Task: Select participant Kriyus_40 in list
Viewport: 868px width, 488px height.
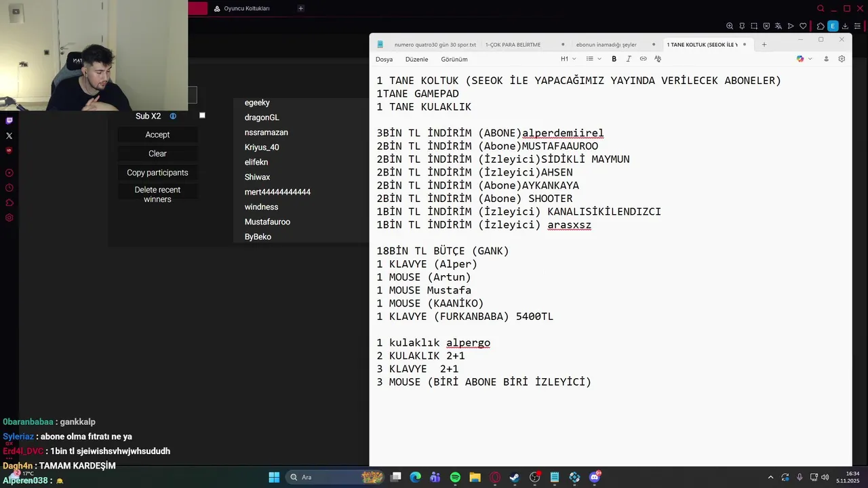Action: pos(262,148)
